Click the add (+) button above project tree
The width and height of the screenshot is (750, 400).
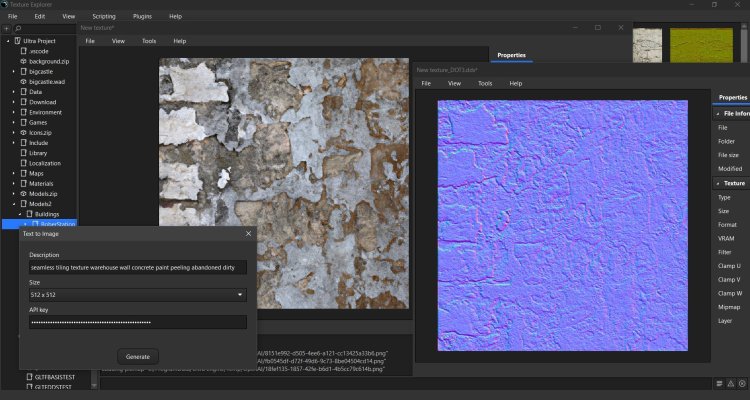coord(6,28)
